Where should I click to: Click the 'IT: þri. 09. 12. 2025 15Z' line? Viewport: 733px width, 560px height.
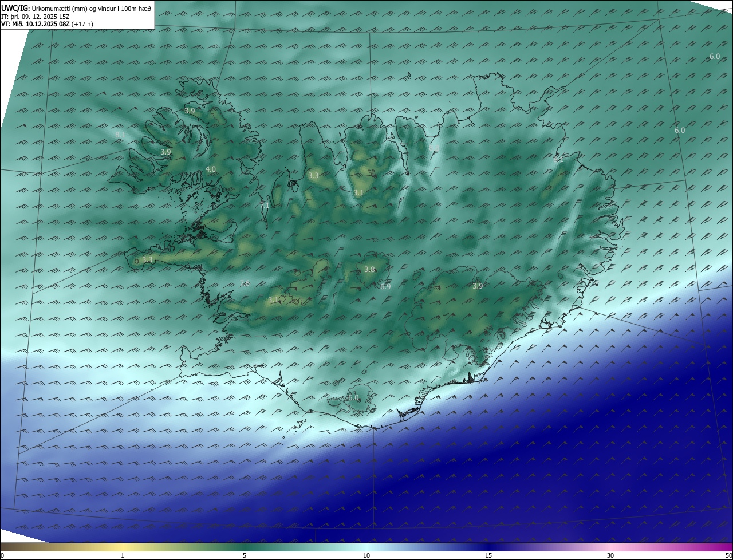tap(36, 17)
